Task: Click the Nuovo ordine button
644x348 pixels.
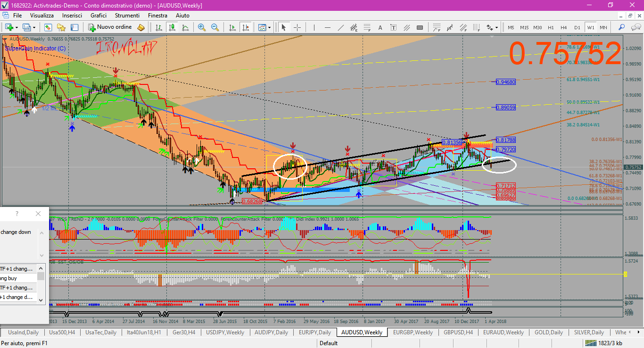Action: point(110,27)
